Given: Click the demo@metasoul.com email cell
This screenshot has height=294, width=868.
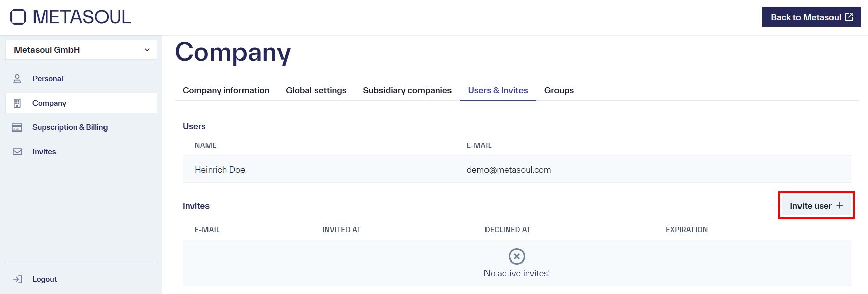Looking at the screenshot, I should pos(509,170).
